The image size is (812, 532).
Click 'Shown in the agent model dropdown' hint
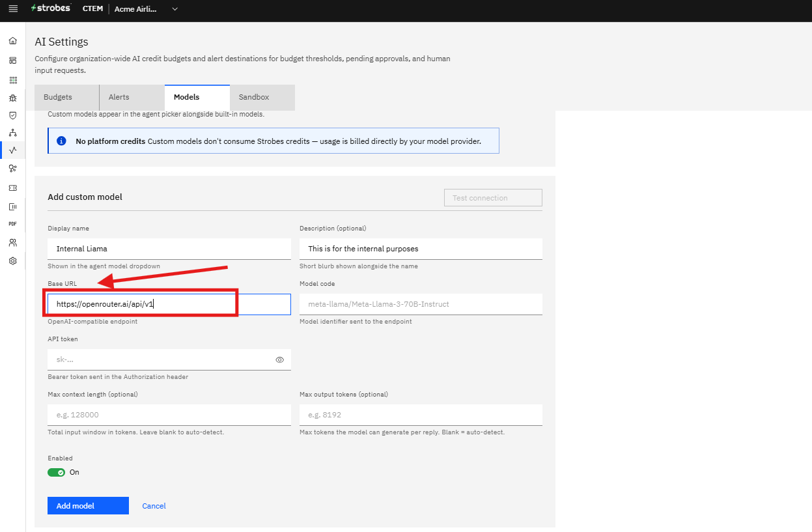[104, 266]
